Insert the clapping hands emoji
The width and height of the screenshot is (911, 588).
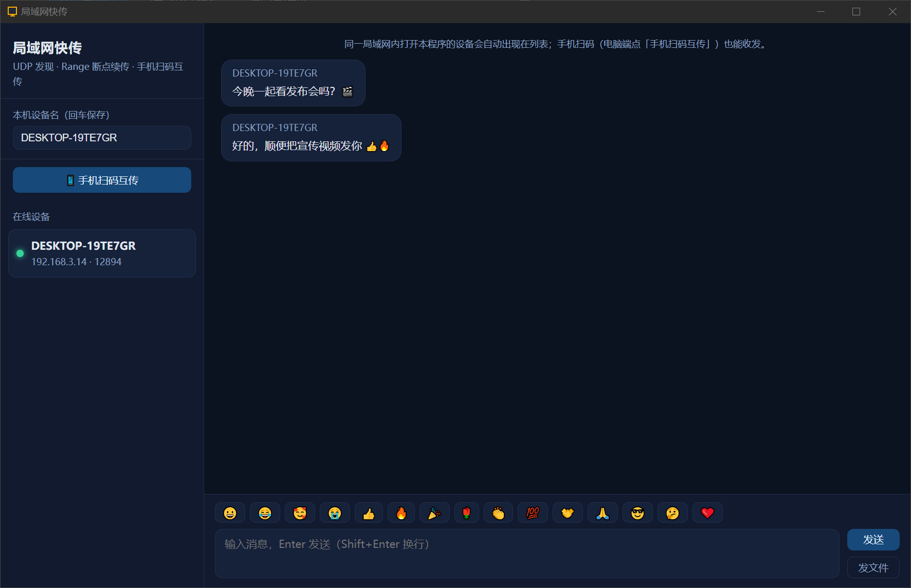pyautogui.click(x=498, y=512)
